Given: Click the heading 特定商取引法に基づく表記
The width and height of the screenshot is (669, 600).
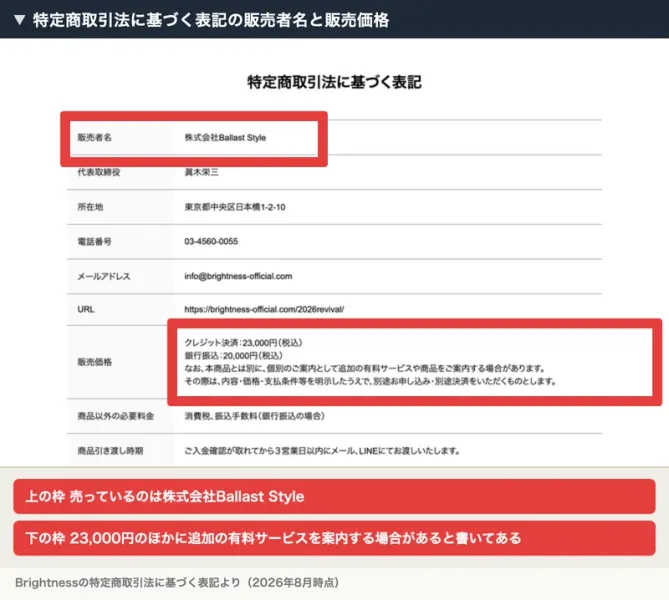Looking at the screenshot, I should [334, 82].
